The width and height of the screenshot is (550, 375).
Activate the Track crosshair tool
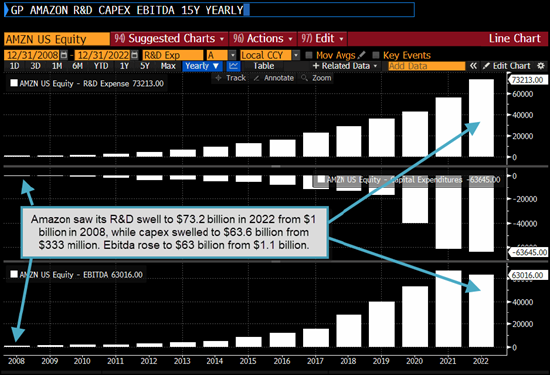[x=230, y=78]
